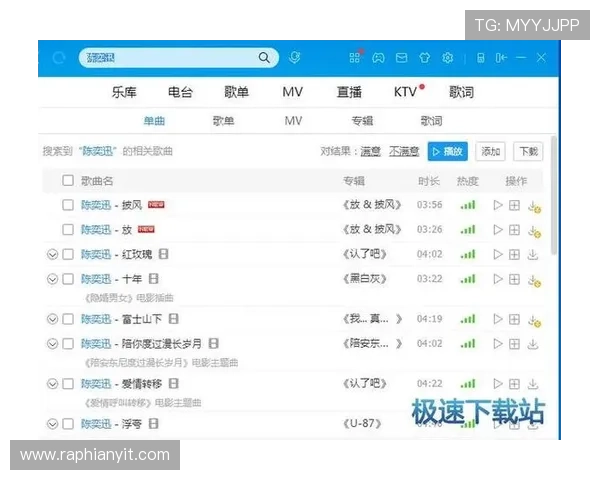Image resolution: width=600 pixels, height=480 pixels.
Task: Tick the checkbox for 爱情转移
Action: tap(68, 384)
